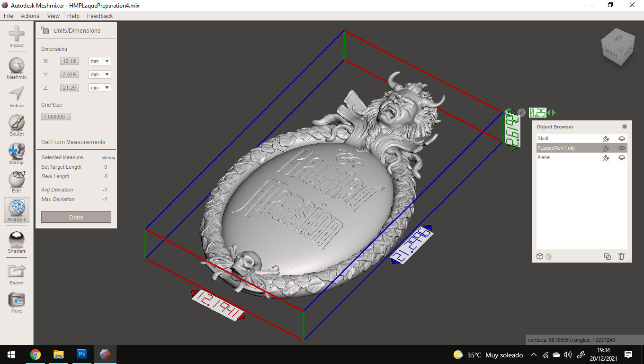
Task: Open the notification center
Action: (628, 355)
